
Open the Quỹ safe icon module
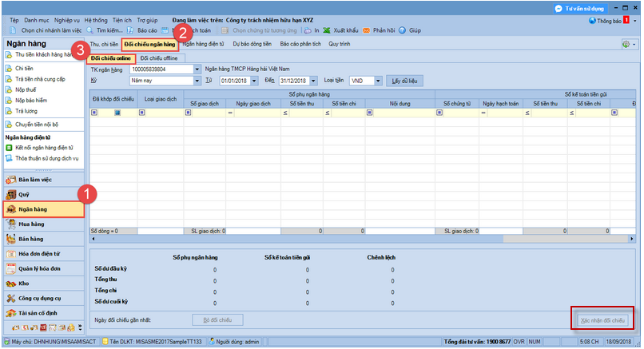[x=11, y=195]
